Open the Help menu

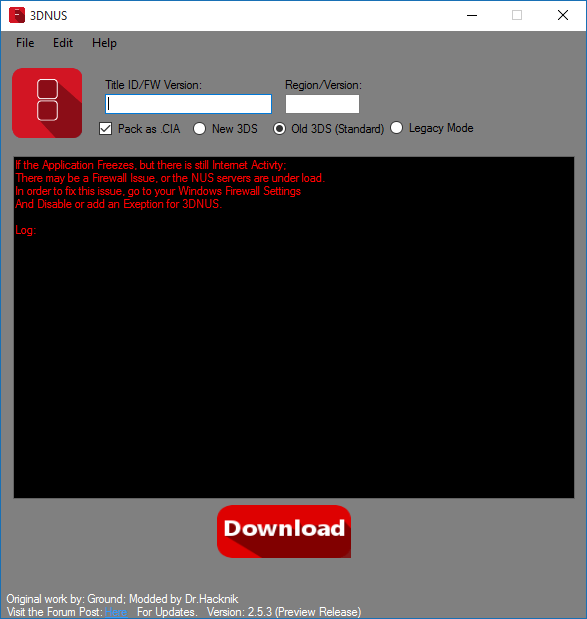[104, 43]
